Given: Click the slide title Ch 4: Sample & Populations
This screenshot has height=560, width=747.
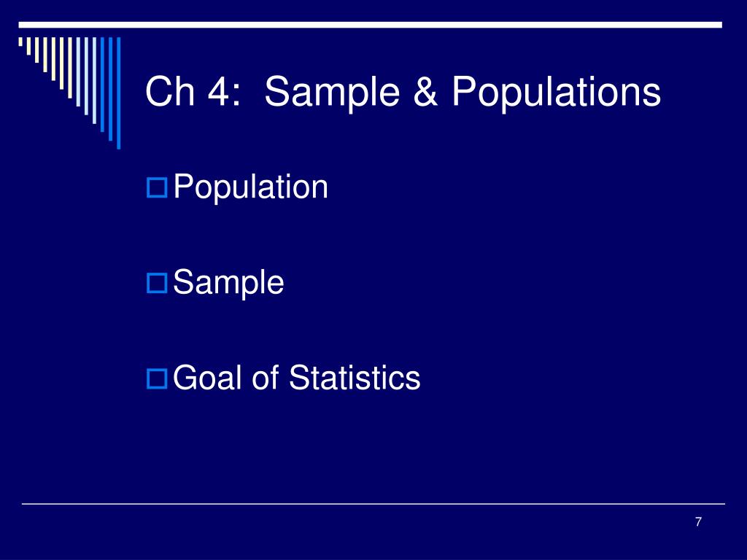Looking at the screenshot, I should [x=403, y=91].
